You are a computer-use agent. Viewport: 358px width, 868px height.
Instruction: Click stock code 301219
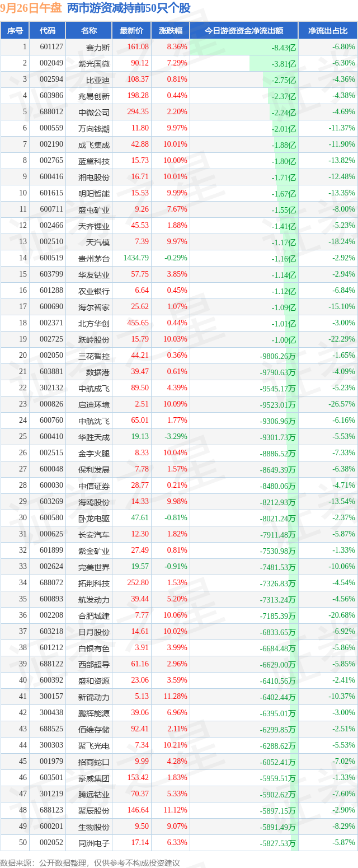(52, 794)
